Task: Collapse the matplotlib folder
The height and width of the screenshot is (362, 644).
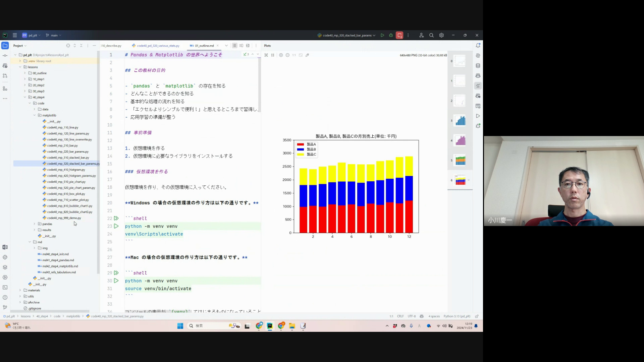Action: [x=34, y=115]
